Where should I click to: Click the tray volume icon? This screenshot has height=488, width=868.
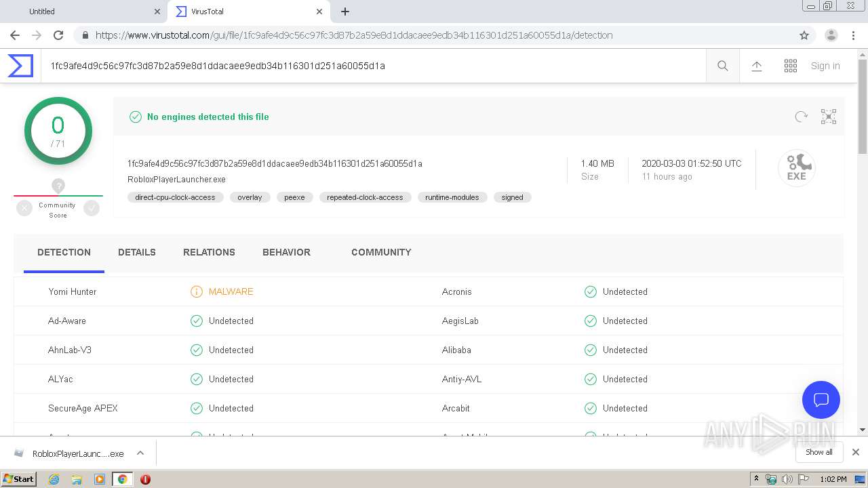coord(787,479)
